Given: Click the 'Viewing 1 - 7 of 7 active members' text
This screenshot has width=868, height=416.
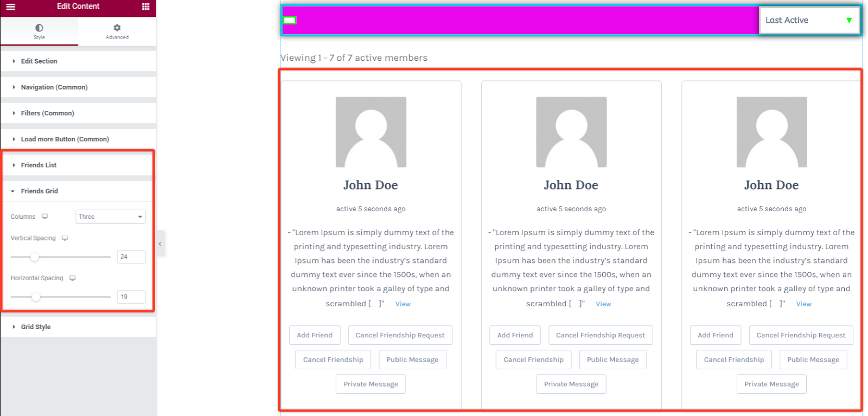Looking at the screenshot, I should (x=354, y=58).
